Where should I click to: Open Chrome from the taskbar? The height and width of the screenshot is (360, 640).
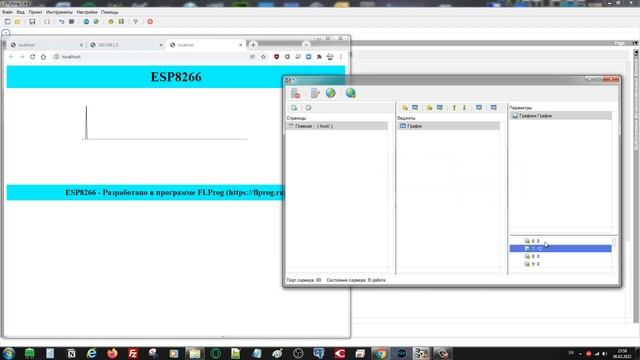click(x=380, y=353)
